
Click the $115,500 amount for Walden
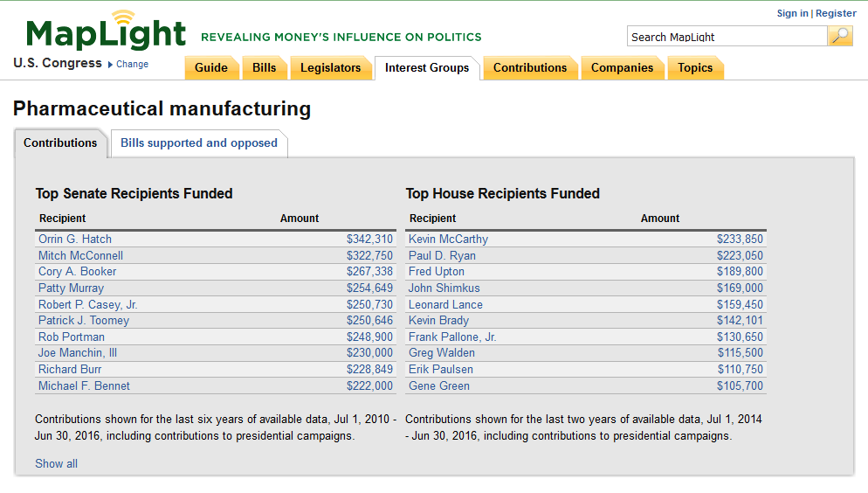(x=741, y=353)
